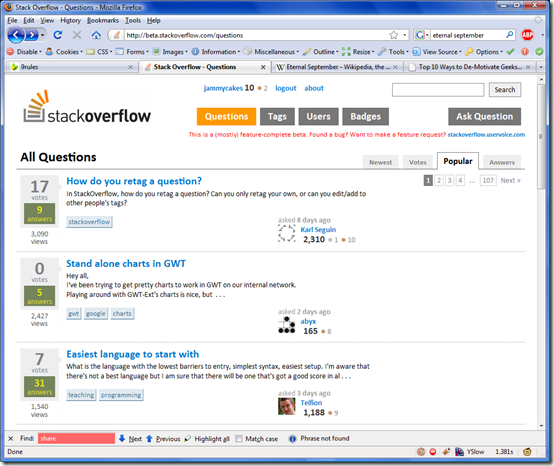
Task: Click the Ask Question button
Action: (x=484, y=117)
